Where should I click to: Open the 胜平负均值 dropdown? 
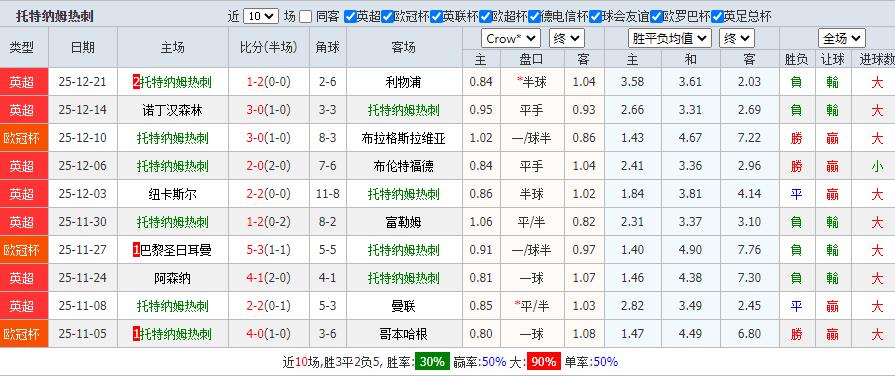click(x=670, y=39)
